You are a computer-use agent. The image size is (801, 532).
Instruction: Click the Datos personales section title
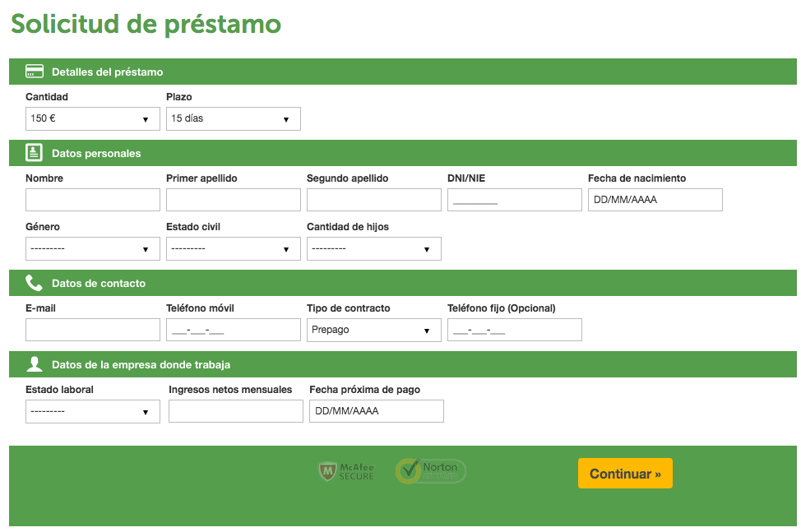click(x=96, y=153)
